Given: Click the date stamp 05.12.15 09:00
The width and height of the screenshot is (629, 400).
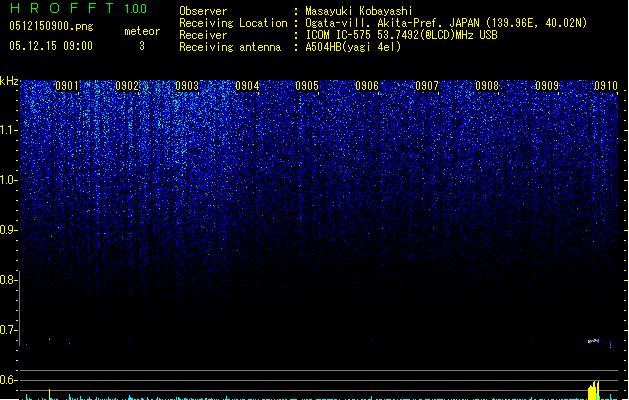Looking at the screenshot, I should pyautogui.click(x=51, y=46).
